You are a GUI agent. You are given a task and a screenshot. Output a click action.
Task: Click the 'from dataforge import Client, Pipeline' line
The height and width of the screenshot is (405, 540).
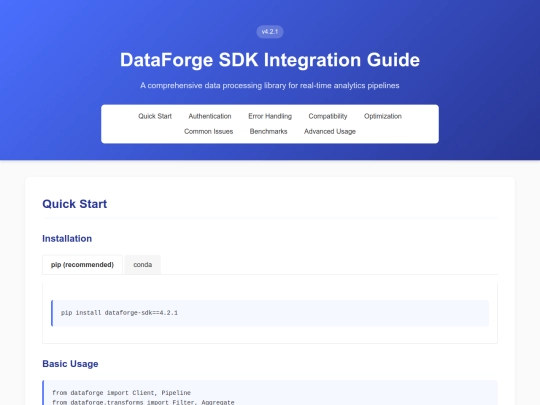(x=121, y=393)
